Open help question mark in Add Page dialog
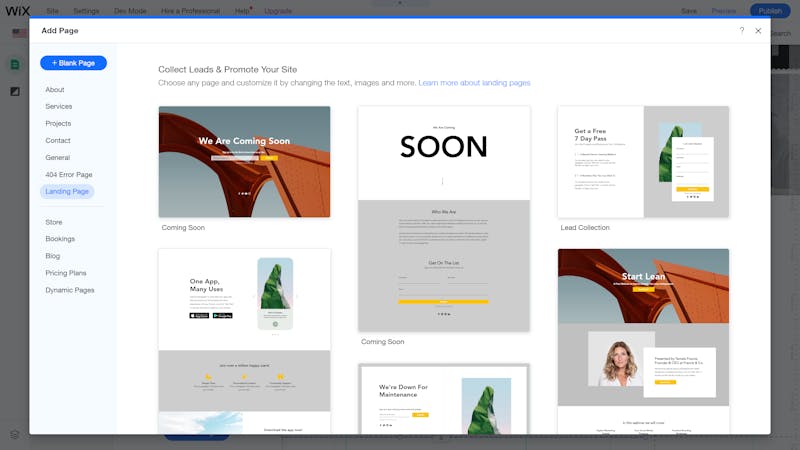Viewport: 800px width, 450px height. pyautogui.click(x=742, y=31)
